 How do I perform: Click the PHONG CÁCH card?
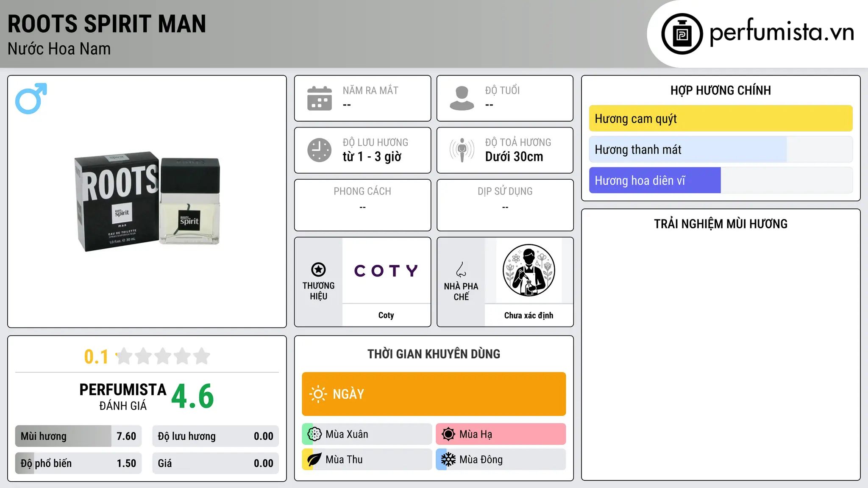click(x=363, y=205)
